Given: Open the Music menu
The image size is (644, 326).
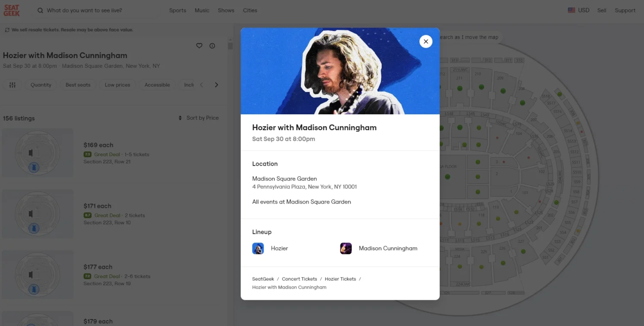Looking at the screenshot, I should [x=202, y=10].
